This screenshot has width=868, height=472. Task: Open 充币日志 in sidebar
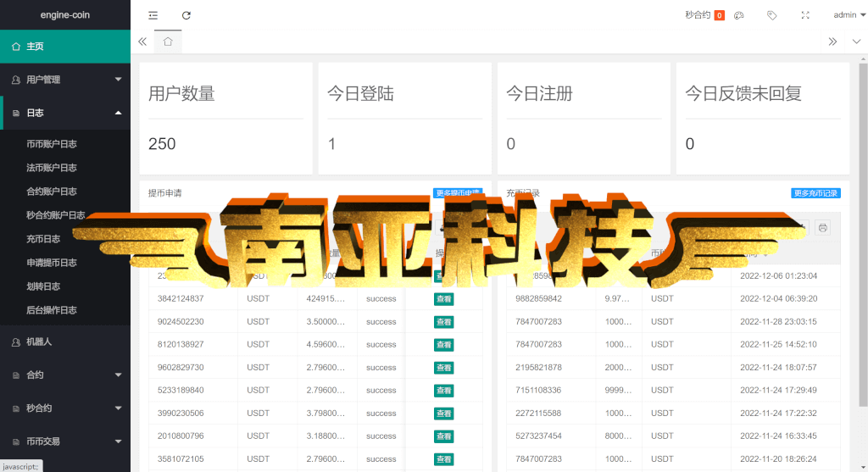click(43, 239)
